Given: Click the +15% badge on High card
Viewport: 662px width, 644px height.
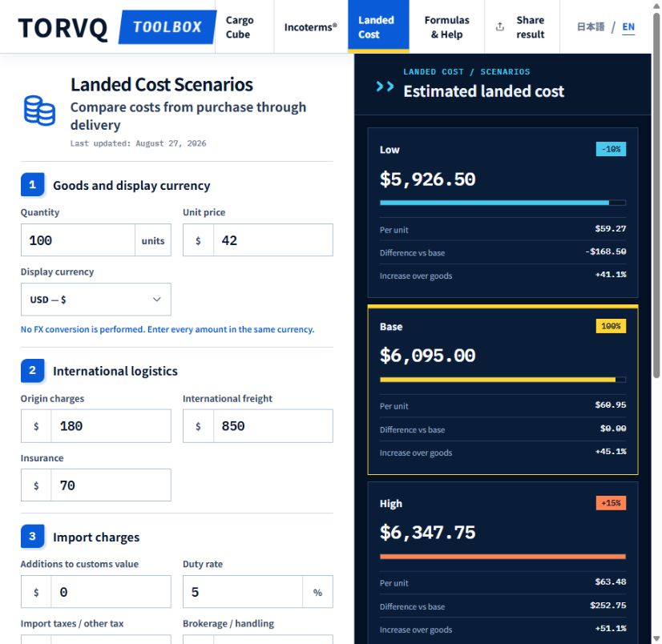Looking at the screenshot, I should [x=611, y=503].
